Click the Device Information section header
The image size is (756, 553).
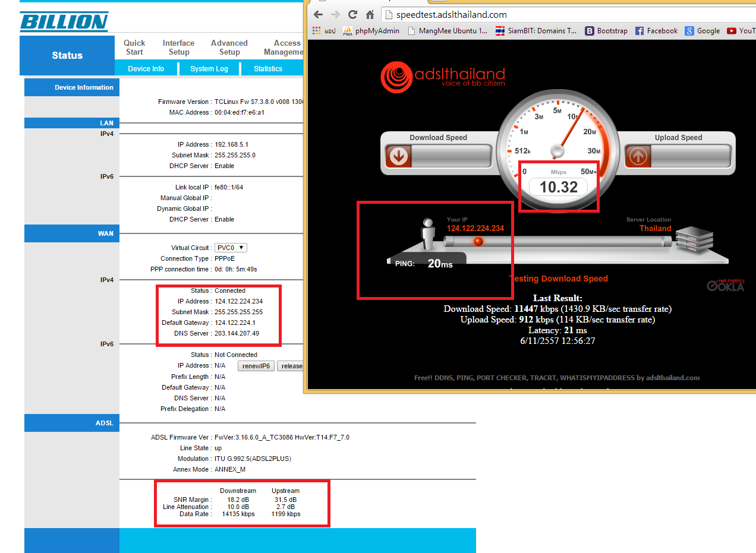pos(72,87)
